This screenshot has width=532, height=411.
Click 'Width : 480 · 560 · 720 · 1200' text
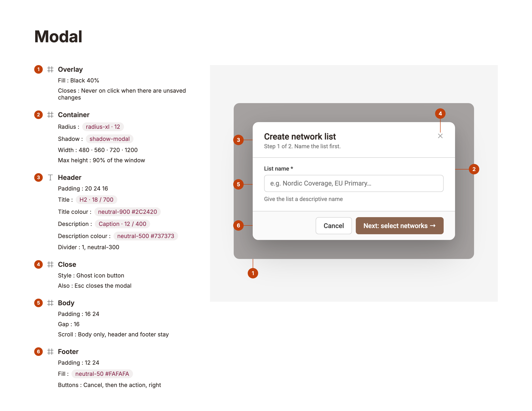click(x=98, y=150)
